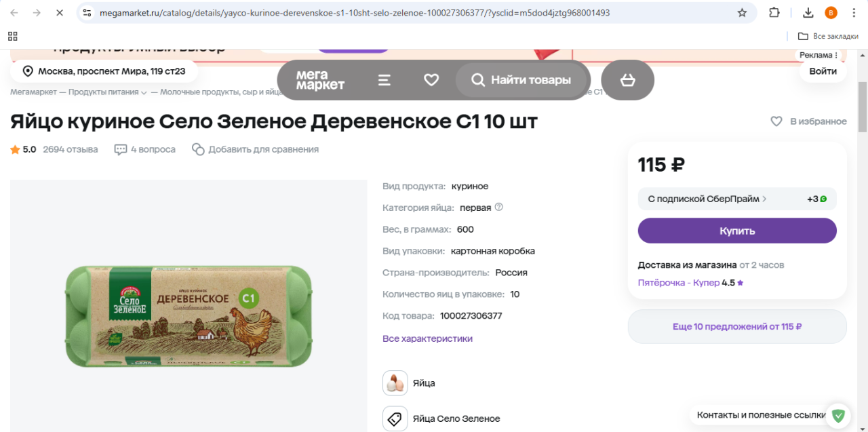Viewport: 868px width, 432px height.
Task: Click the +3 bonus points badge
Action: (817, 199)
